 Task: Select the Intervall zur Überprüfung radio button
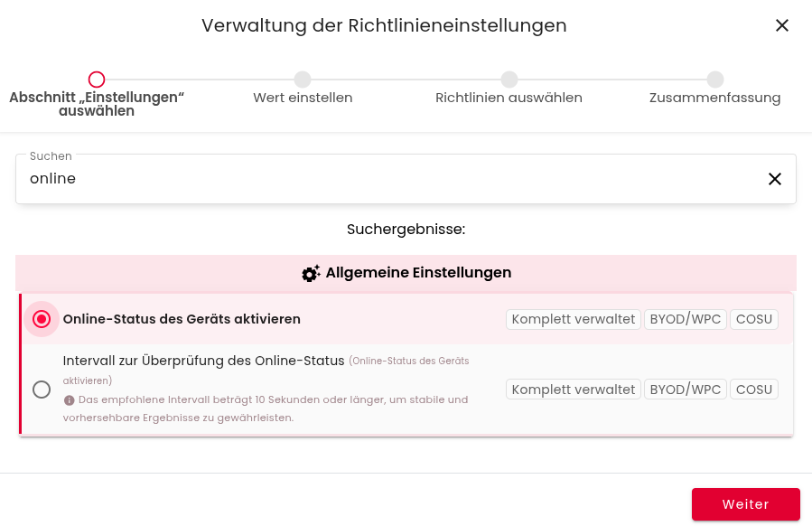[42, 390]
